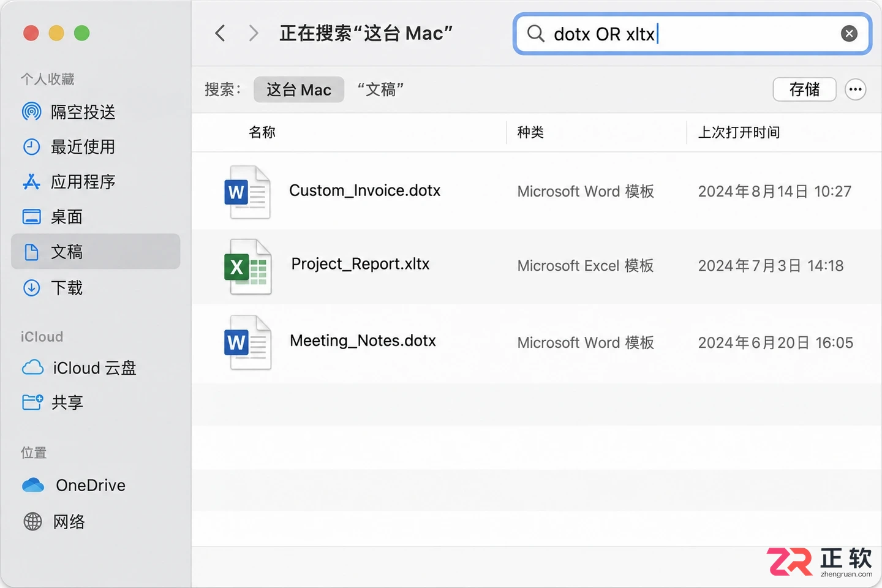The height and width of the screenshot is (588, 882).
Task: Click the green zoom window button
Action: pos(81,33)
